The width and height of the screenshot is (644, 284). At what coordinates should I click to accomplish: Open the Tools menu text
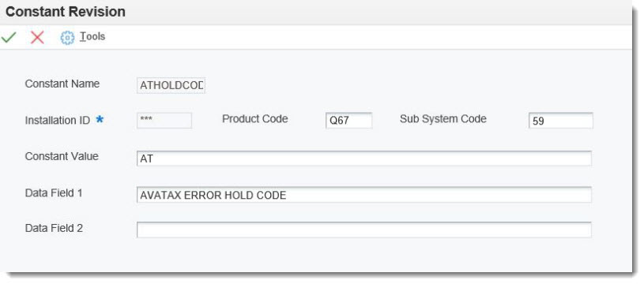pos(92,36)
